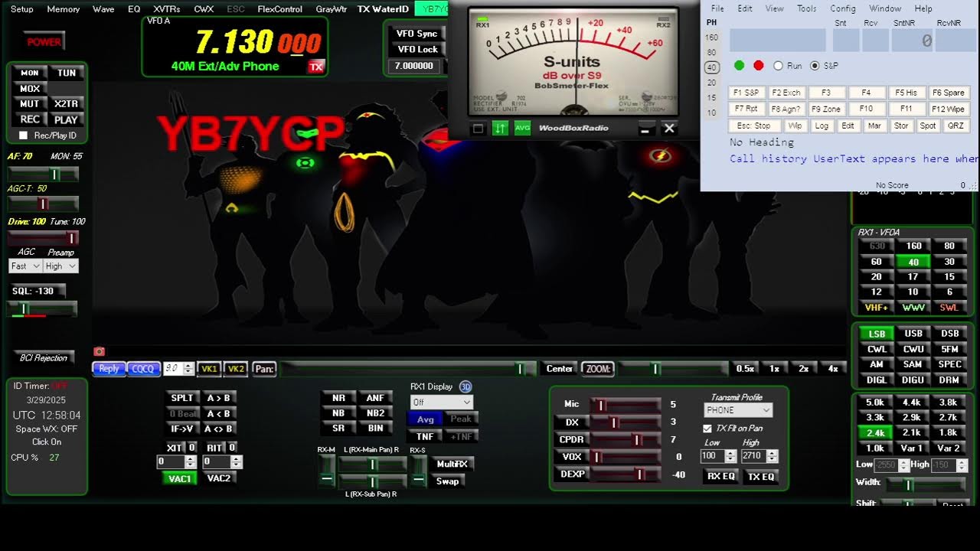This screenshot has width=980, height=551.
Task: Open the Tools menu in logger window
Action: click(807, 8)
